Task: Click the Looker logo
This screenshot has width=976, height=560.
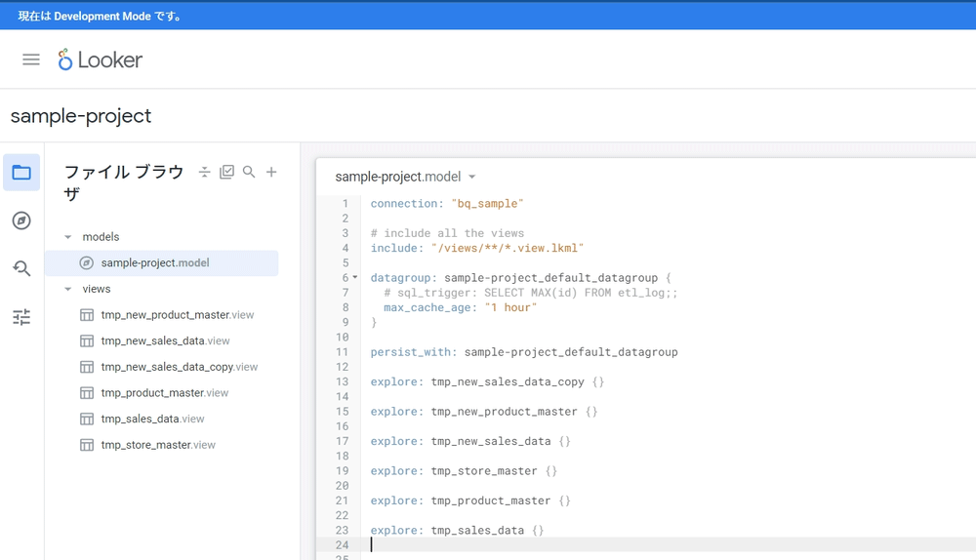Action: click(100, 60)
